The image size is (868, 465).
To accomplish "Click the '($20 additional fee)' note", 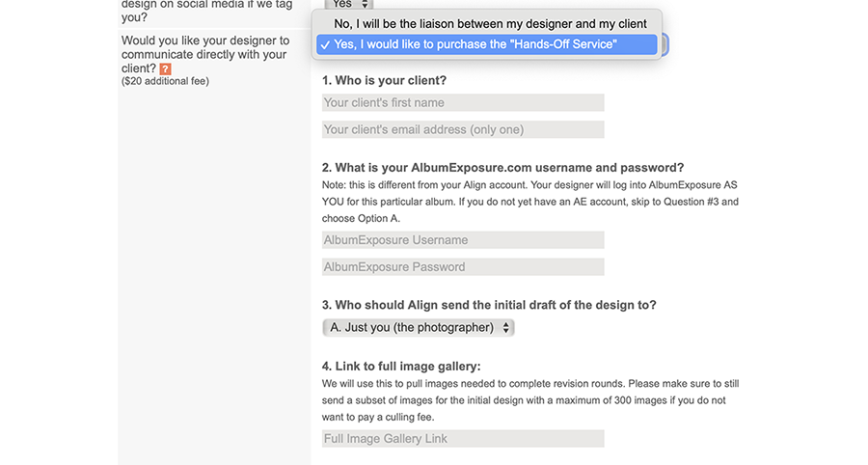I will tap(165, 81).
